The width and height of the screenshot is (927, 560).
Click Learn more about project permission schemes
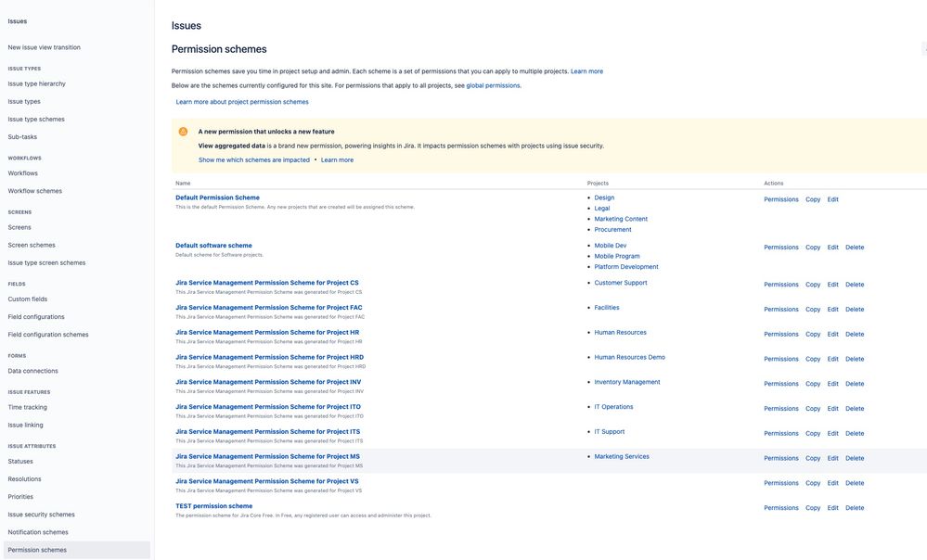click(x=242, y=102)
